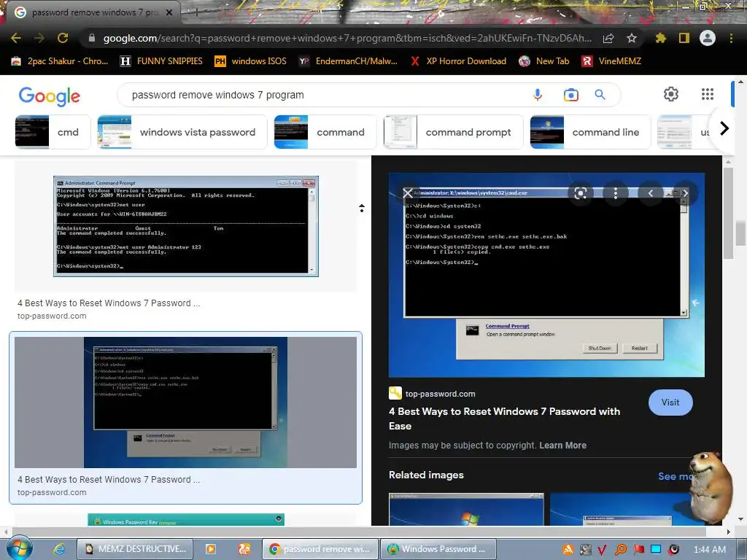Image resolution: width=747 pixels, height=560 pixels.
Task: Click the See more related images link
Action: pos(676,476)
